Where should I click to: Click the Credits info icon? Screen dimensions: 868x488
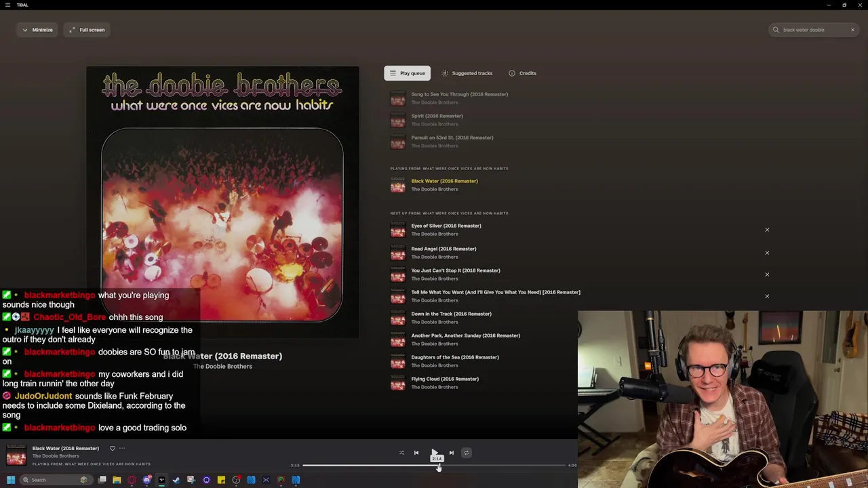click(x=512, y=73)
